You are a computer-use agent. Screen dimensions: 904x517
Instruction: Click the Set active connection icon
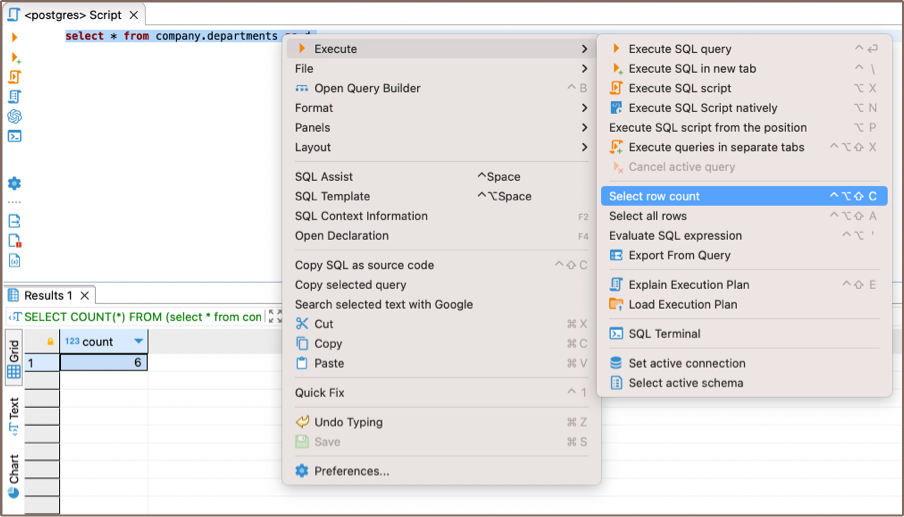coord(616,363)
